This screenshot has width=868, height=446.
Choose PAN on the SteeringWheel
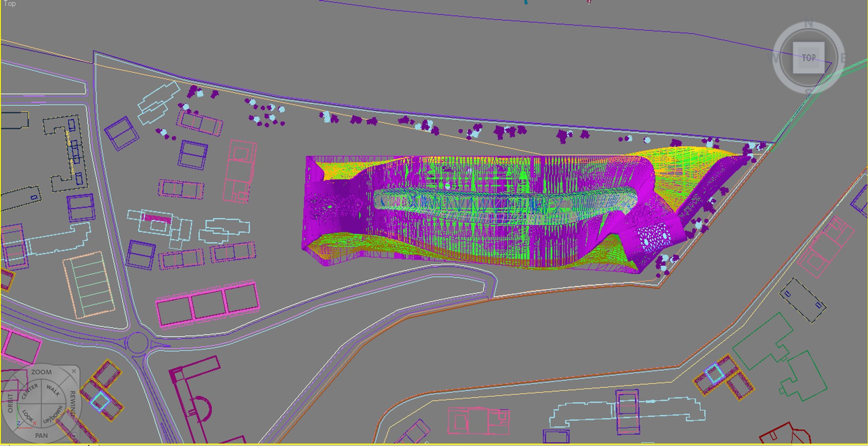[x=41, y=436]
